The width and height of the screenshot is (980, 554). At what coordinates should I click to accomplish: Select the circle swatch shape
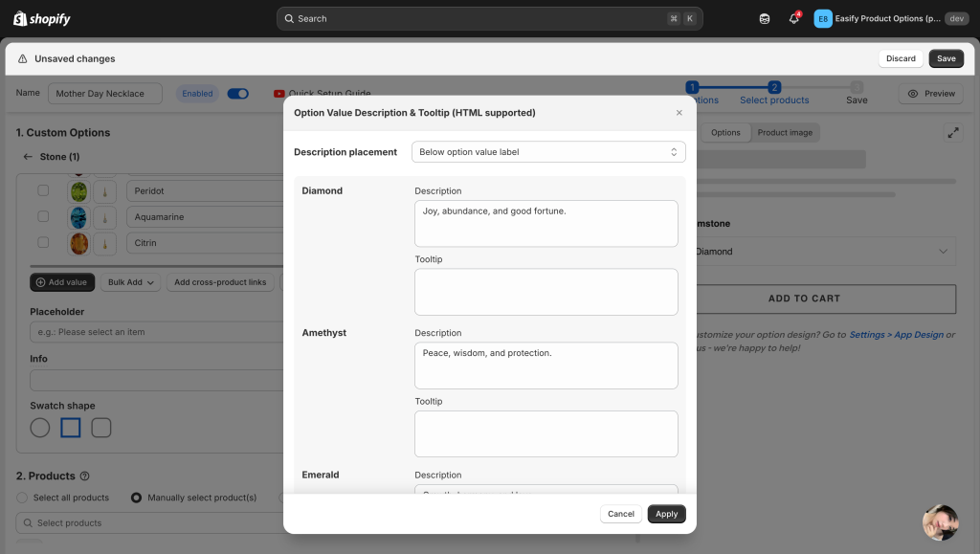[x=40, y=428]
